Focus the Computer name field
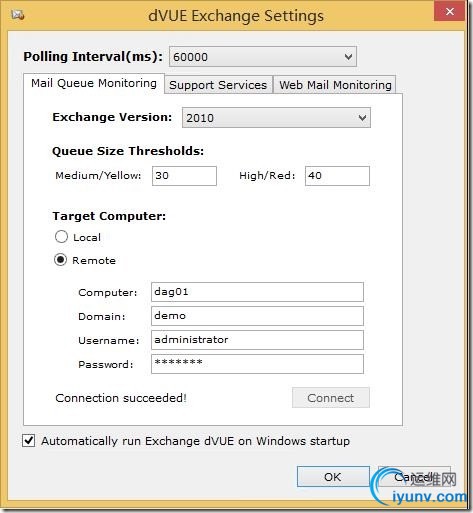This screenshot has height=513, width=473. 257,292
